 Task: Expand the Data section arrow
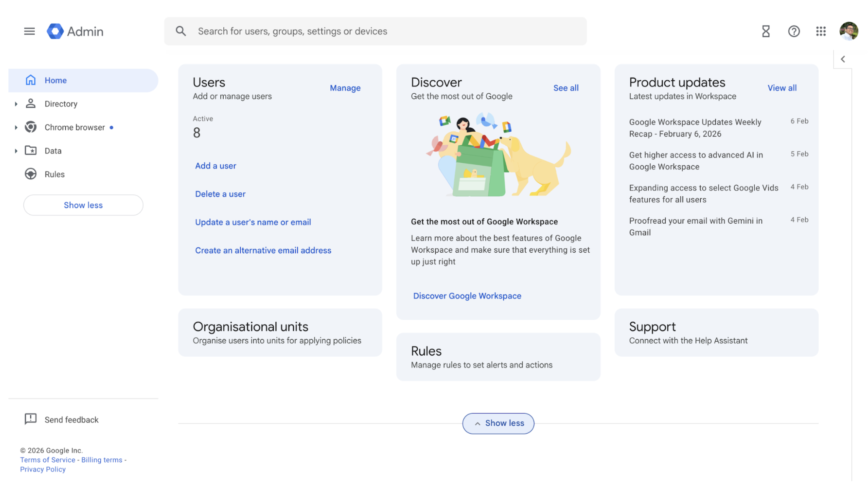[x=16, y=151]
